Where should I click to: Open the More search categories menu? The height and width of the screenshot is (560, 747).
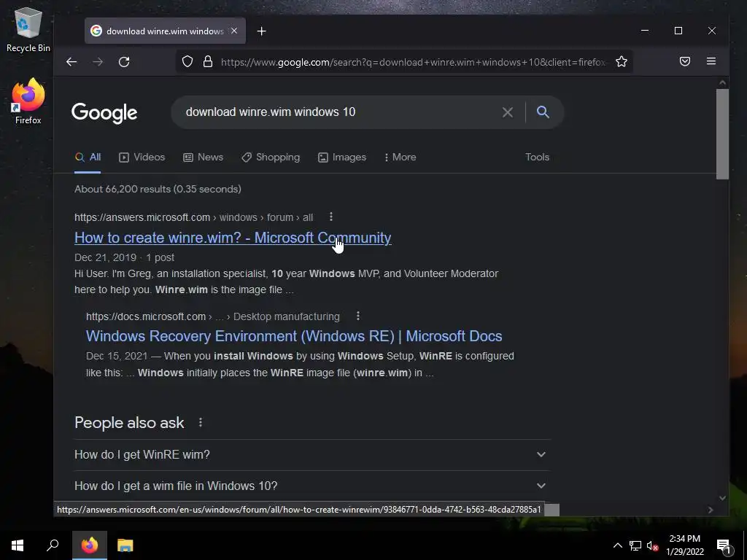click(x=400, y=157)
